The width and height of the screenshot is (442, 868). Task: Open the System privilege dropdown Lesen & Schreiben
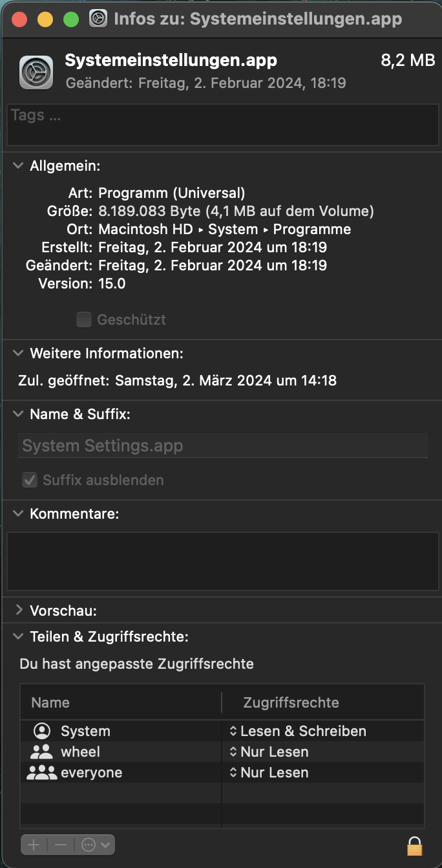tap(297, 731)
